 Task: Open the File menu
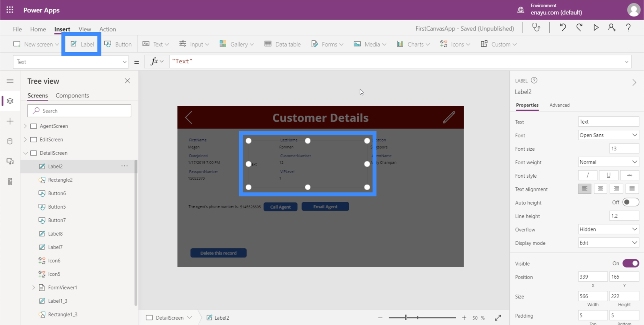(x=17, y=29)
